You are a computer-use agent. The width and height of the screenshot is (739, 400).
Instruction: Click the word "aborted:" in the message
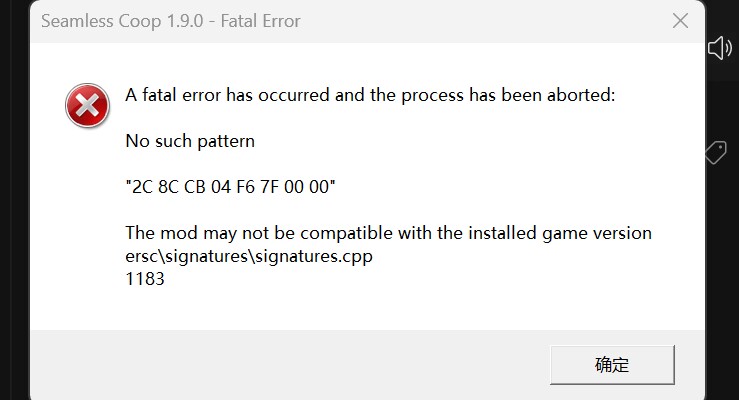click(581, 95)
